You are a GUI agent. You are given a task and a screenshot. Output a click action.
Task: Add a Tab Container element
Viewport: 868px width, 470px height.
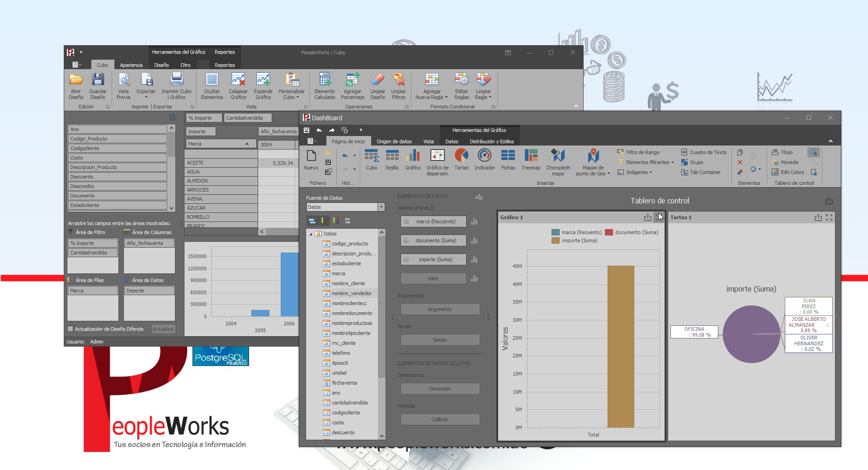(701, 172)
